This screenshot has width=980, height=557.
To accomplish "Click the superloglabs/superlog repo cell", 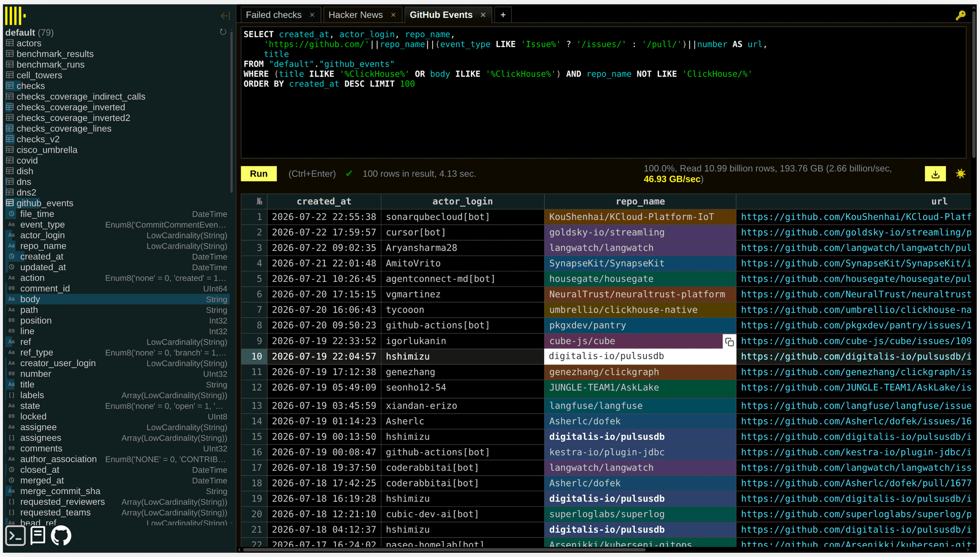I will click(x=640, y=514).
